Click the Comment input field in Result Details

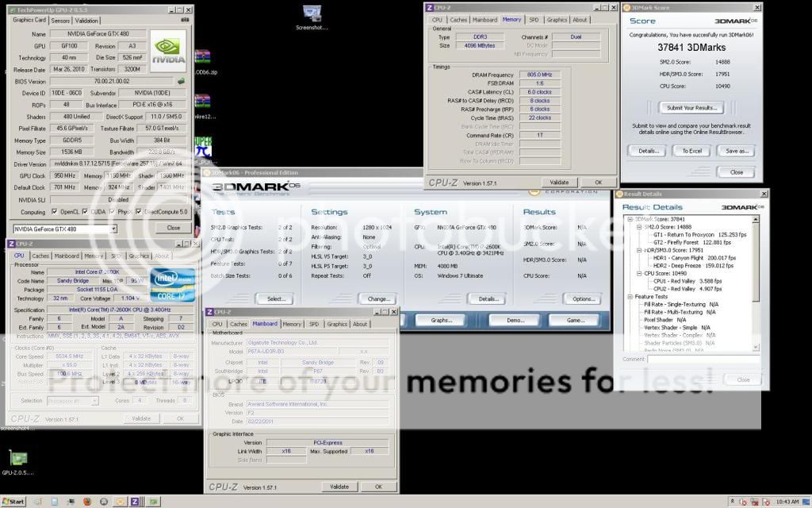click(x=703, y=359)
